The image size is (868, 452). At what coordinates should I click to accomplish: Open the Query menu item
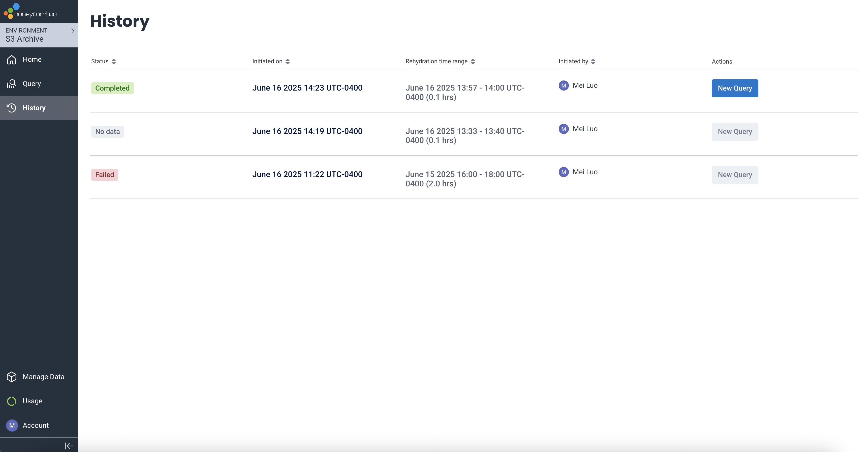(x=39, y=84)
